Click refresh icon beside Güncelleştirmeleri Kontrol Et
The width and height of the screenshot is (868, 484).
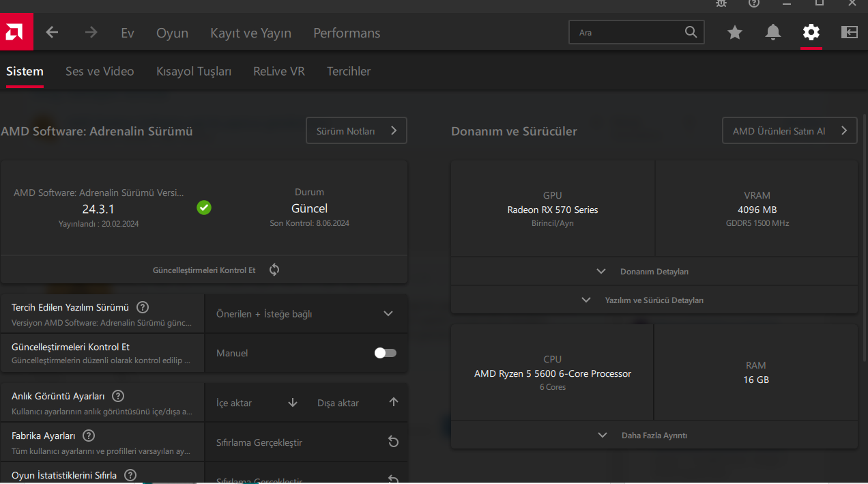click(x=274, y=270)
